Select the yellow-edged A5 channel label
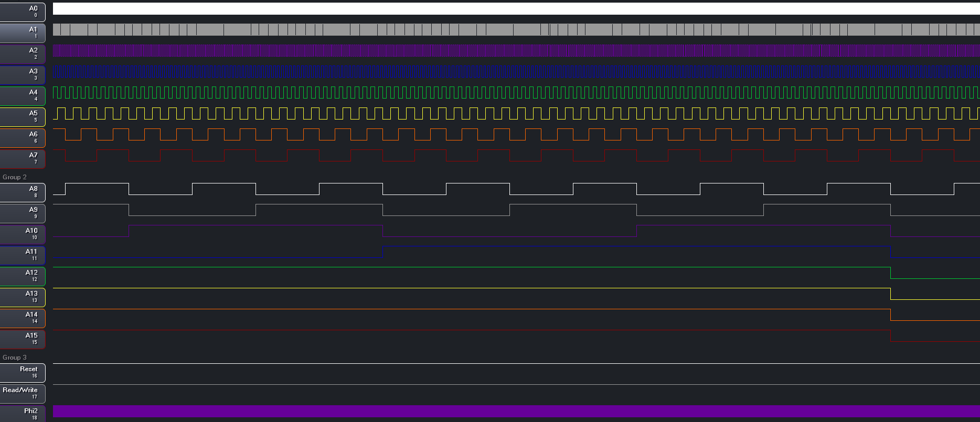980x422 pixels. click(23, 116)
